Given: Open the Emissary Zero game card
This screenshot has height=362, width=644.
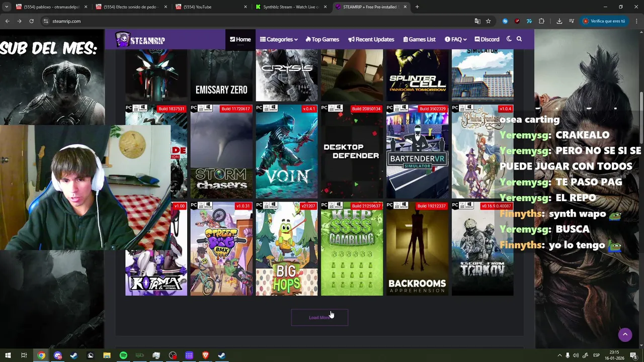Looking at the screenshot, I should [x=221, y=75].
